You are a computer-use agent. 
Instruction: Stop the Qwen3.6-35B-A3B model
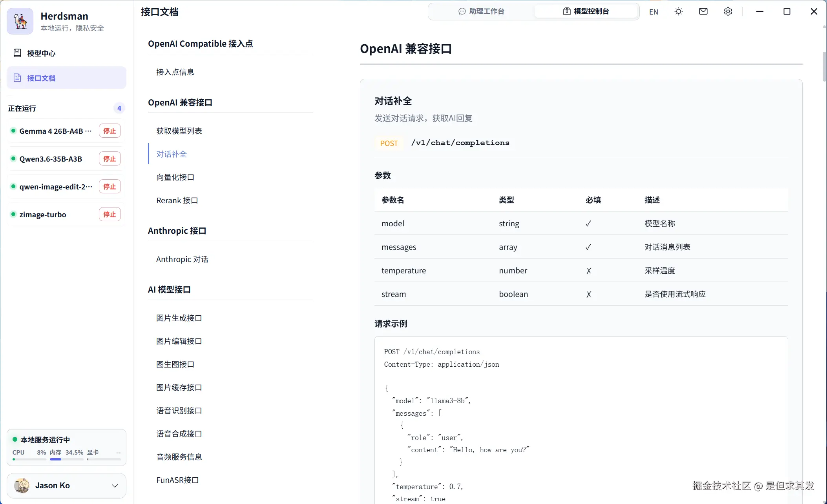[x=110, y=159]
